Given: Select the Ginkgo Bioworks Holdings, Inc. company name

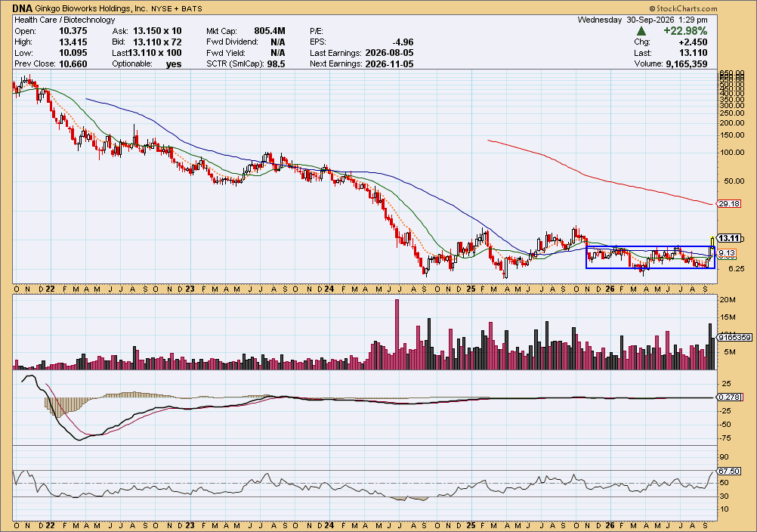Looking at the screenshot, I should (x=91, y=8).
